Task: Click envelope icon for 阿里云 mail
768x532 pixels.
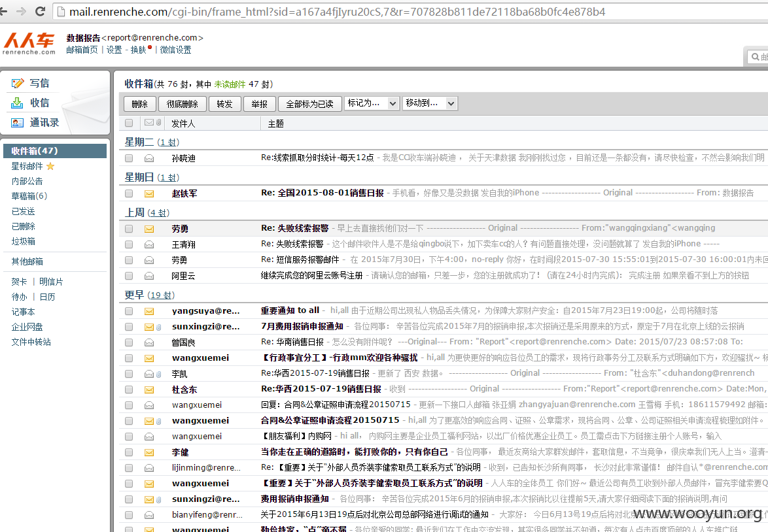Action: point(149,276)
